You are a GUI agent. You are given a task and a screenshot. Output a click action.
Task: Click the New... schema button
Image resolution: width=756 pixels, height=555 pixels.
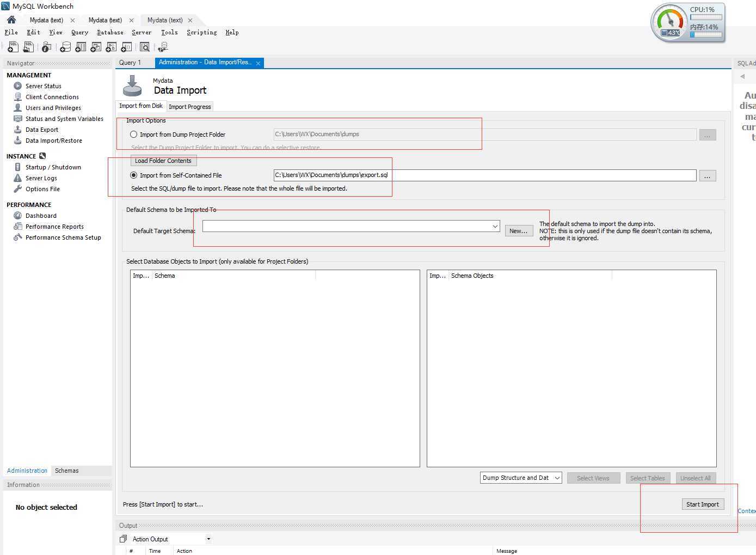[x=518, y=231]
